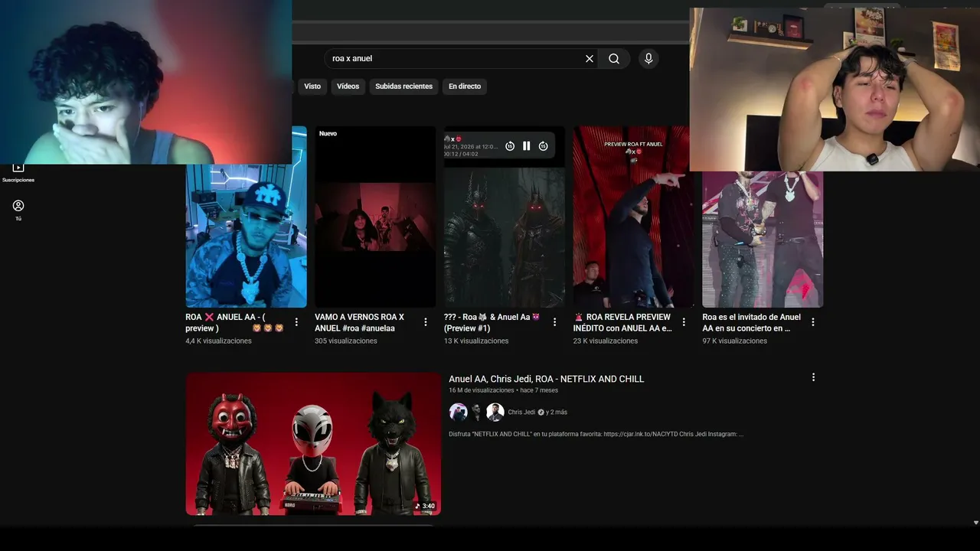
Task: Select the En directo filter chip
Action: (x=465, y=86)
